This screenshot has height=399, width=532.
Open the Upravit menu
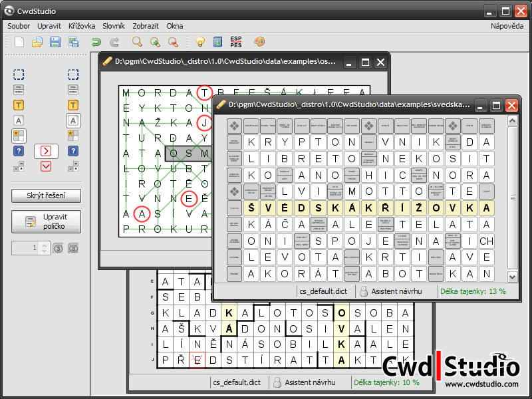click(x=49, y=26)
